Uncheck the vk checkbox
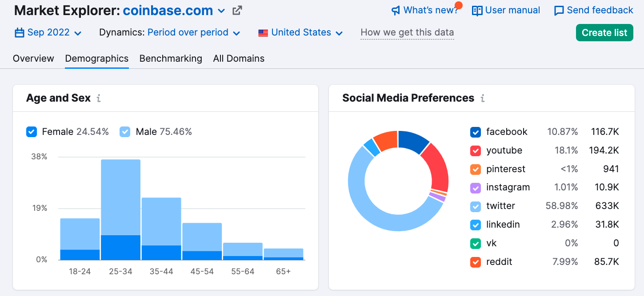Screen dimensions: 644x296 [476, 243]
